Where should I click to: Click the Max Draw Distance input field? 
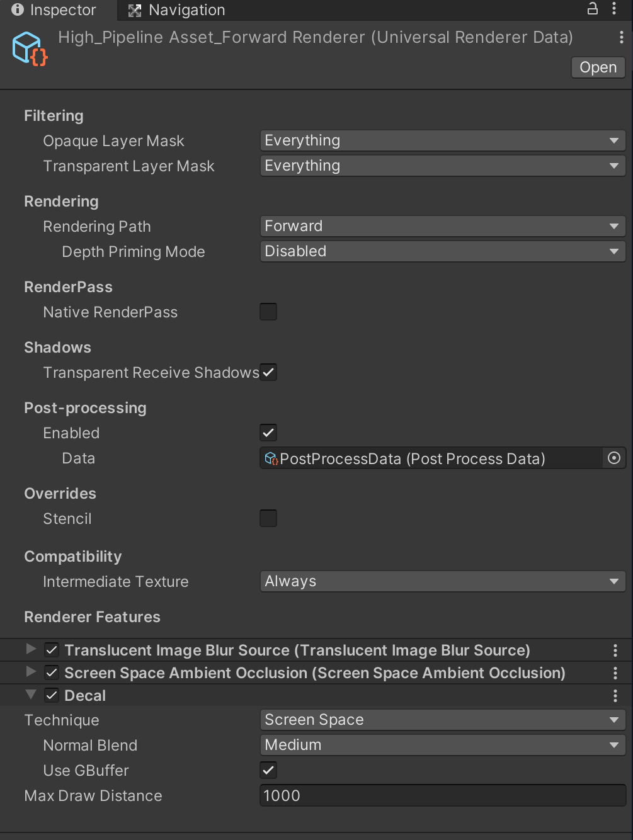click(x=442, y=795)
